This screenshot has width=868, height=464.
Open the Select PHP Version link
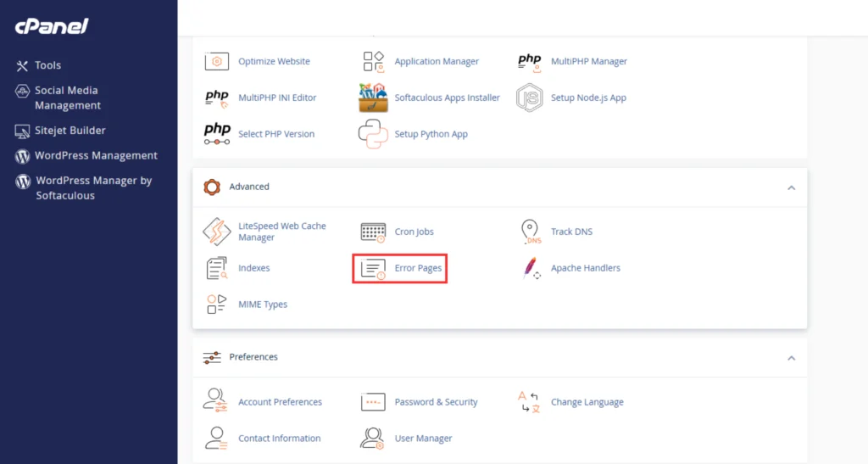[x=276, y=134]
